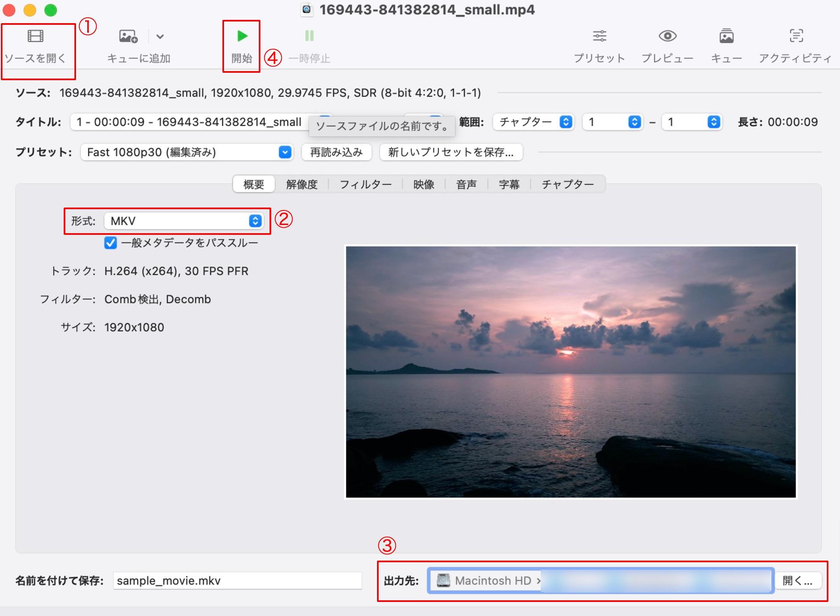Click the 一時停止 pause icon
The image size is (840, 616).
point(309,36)
